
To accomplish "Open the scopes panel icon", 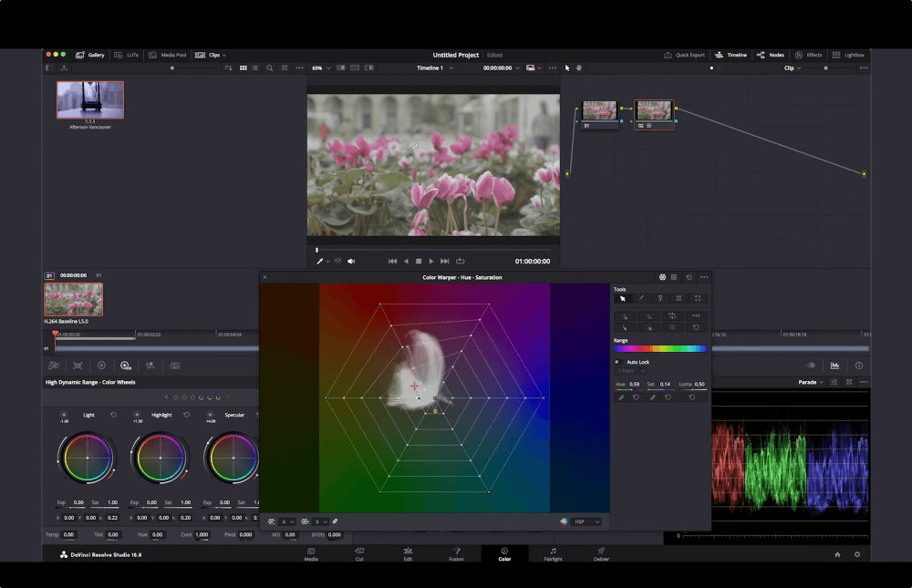I will [834, 366].
